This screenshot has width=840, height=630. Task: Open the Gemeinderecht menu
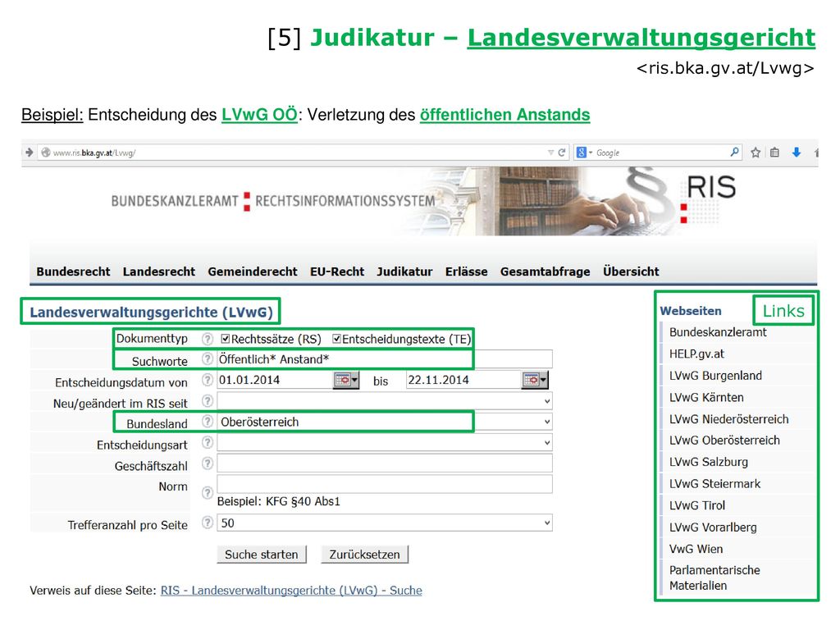(x=253, y=272)
